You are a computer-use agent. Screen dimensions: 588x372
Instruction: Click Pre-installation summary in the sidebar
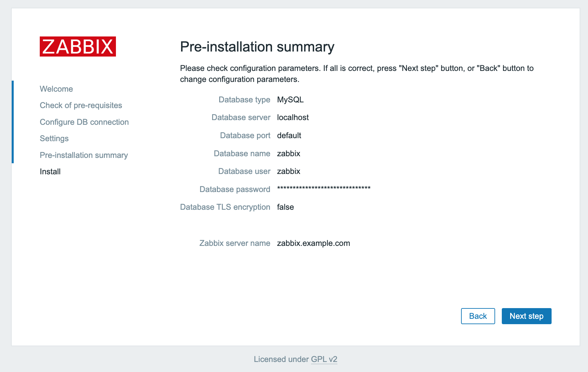[x=84, y=155]
